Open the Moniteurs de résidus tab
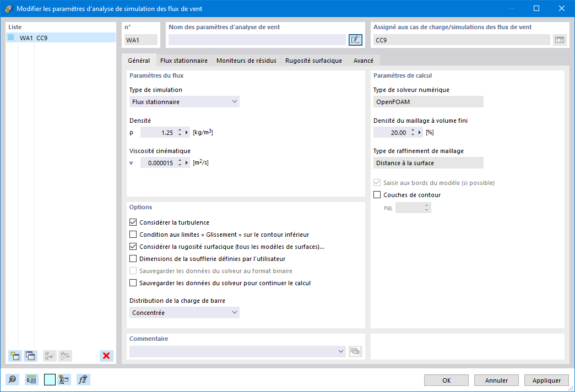 [x=246, y=61]
